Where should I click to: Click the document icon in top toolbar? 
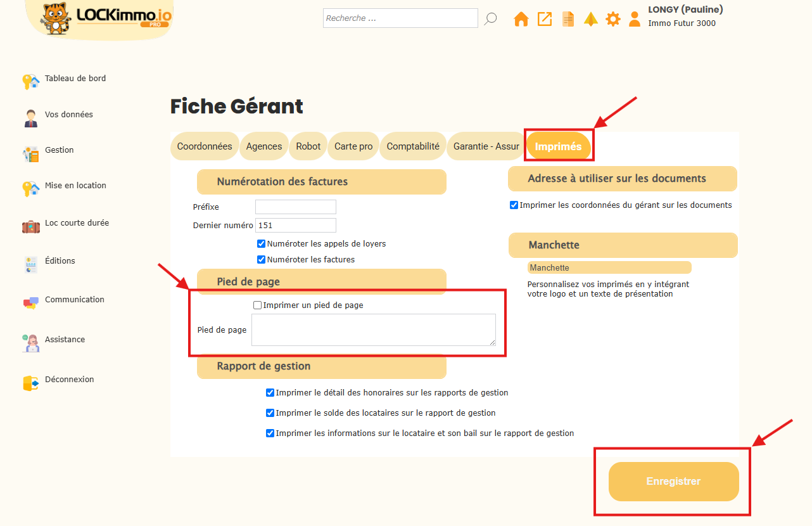[x=568, y=19]
